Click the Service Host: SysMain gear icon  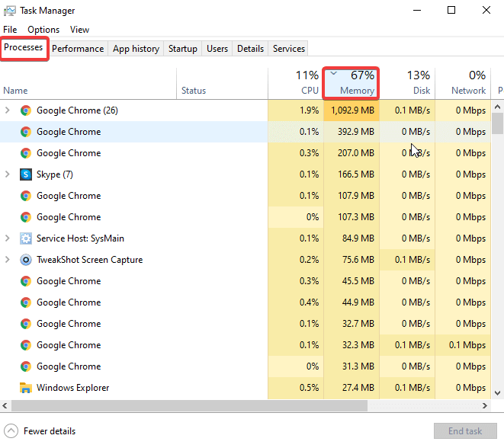(x=26, y=238)
